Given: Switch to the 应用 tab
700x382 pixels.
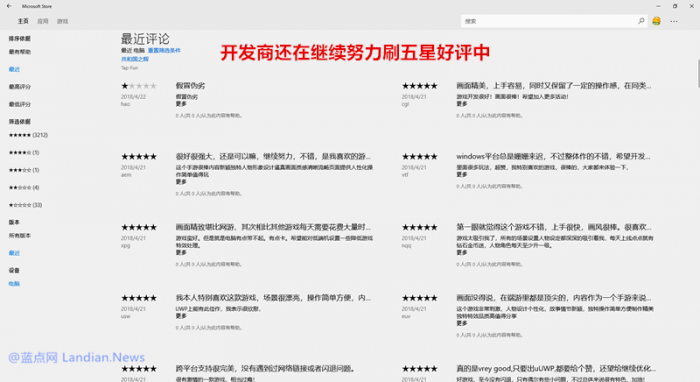Looking at the screenshot, I should click(43, 21).
